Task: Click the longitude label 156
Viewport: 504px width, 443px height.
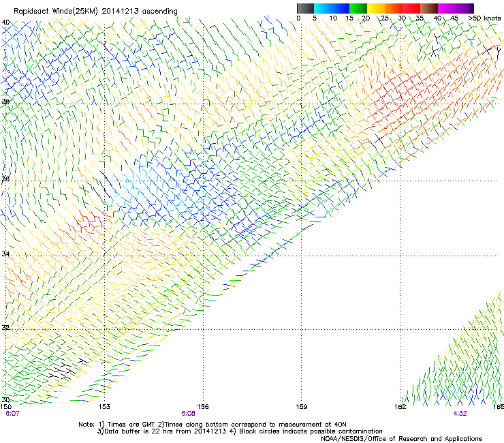Action: tap(203, 407)
